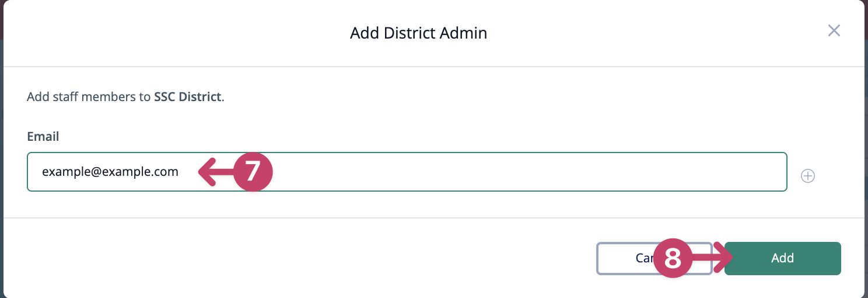Focus the empty right side of the Email field
Viewport: 868px width, 298px height.
tap(525, 172)
